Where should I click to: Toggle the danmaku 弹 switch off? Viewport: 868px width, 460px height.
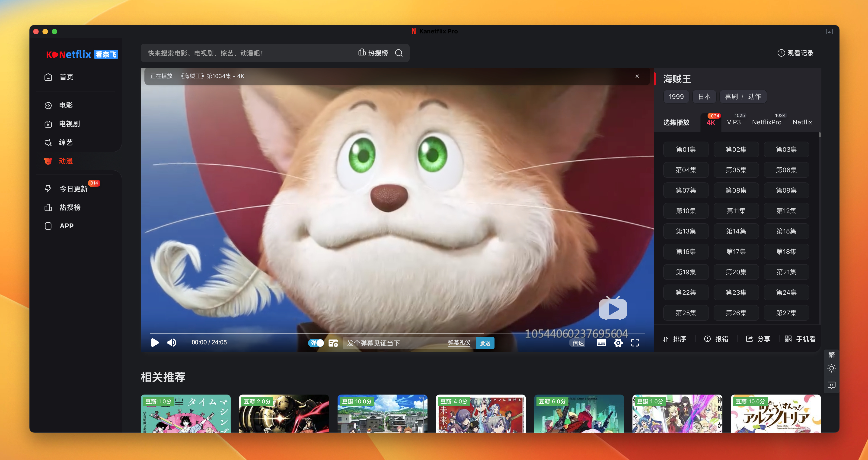[x=316, y=343]
